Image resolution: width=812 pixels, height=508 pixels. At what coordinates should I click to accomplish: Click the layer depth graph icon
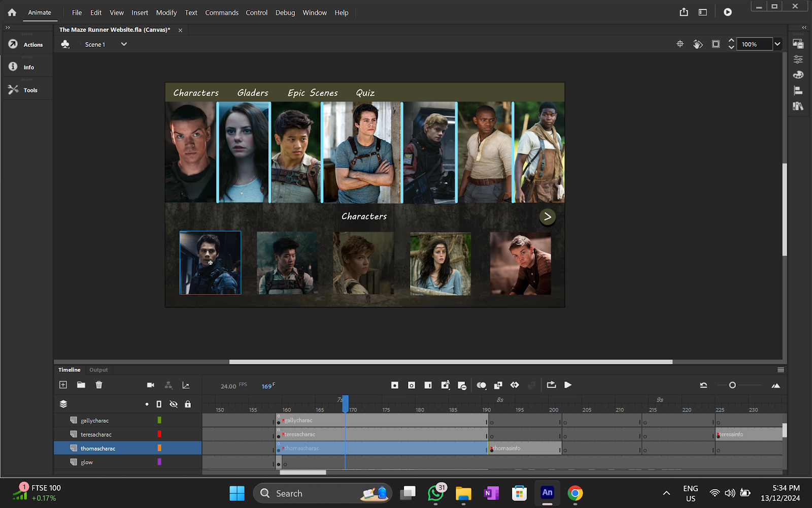click(x=186, y=385)
